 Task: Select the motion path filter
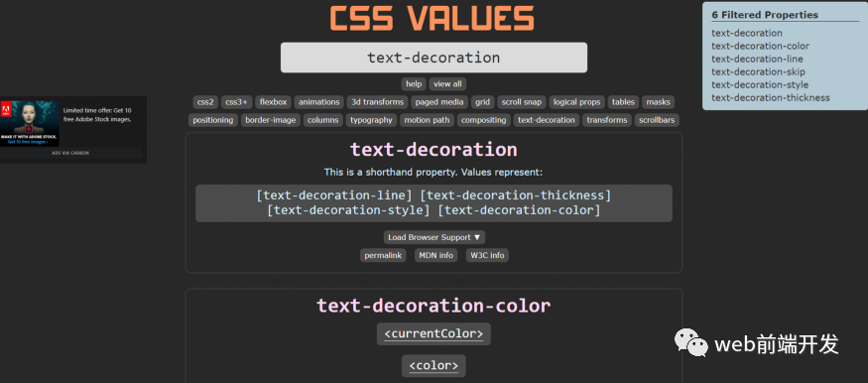coord(427,120)
